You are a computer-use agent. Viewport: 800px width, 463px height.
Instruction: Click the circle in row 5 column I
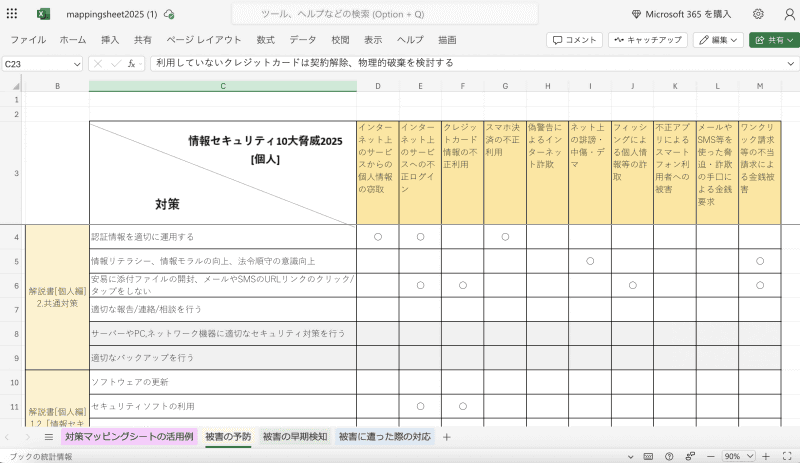(x=590, y=261)
